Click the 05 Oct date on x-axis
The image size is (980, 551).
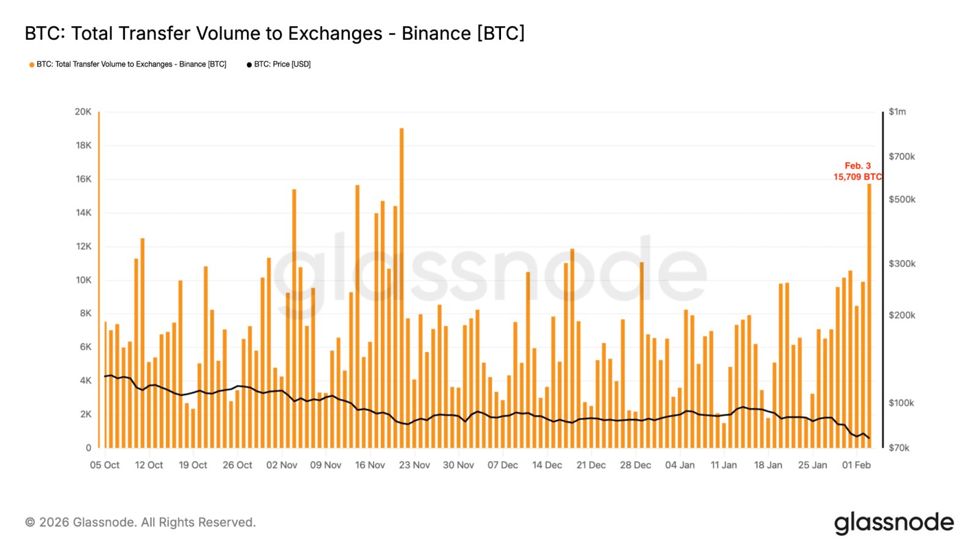105,465
